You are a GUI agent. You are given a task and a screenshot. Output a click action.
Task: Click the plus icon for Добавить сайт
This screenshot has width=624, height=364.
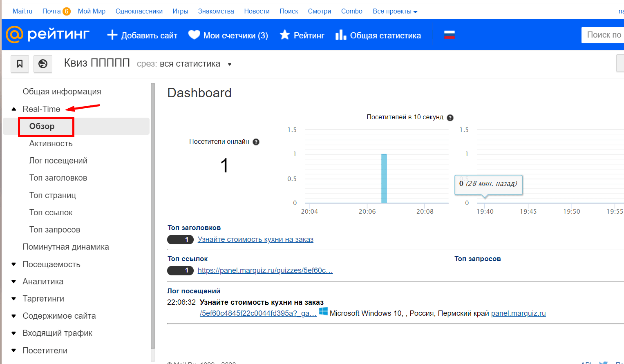pyautogui.click(x=112, y=35)
